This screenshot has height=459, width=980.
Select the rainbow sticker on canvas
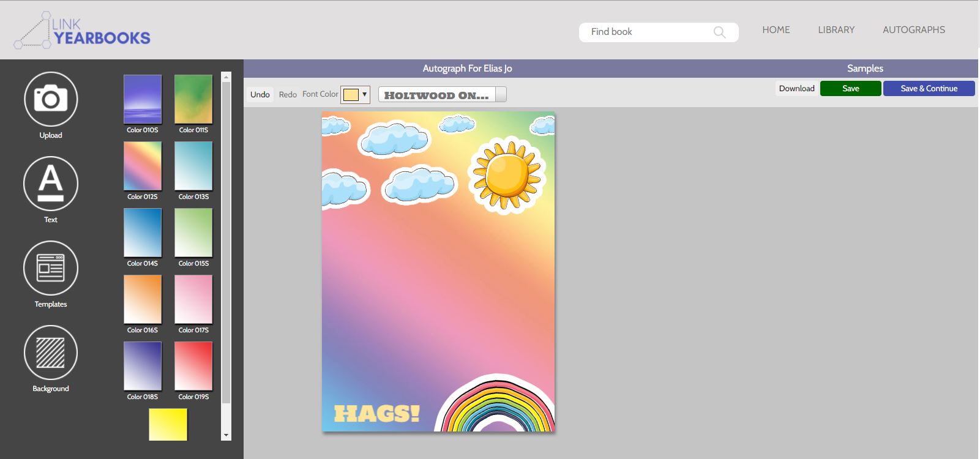pyautogui.click(x=495, y=403)
